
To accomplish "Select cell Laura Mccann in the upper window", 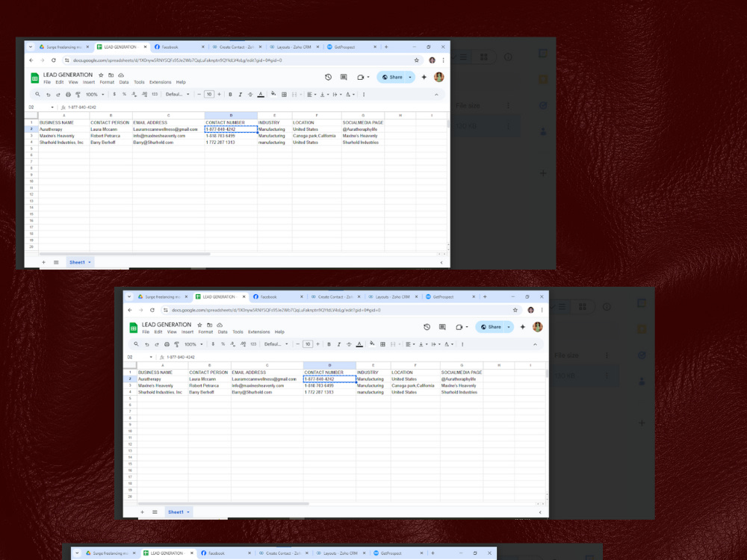I will click(111, 129).
